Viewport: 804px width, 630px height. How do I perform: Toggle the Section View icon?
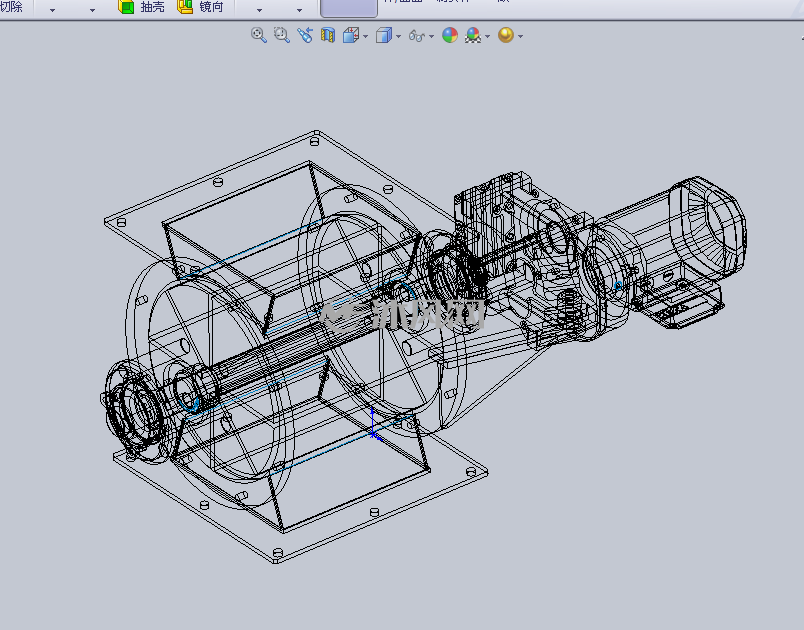pyautogui.click(x=328, y=35)
